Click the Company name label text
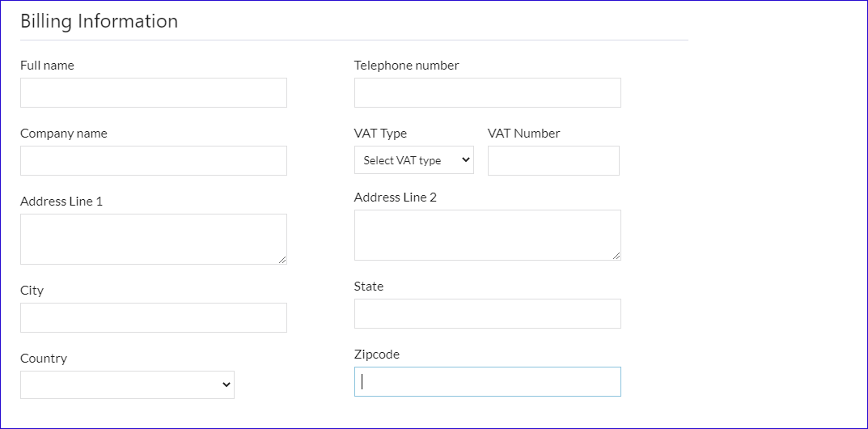Image resolution: width=868 pixels, height=429 pixels. 63,134
